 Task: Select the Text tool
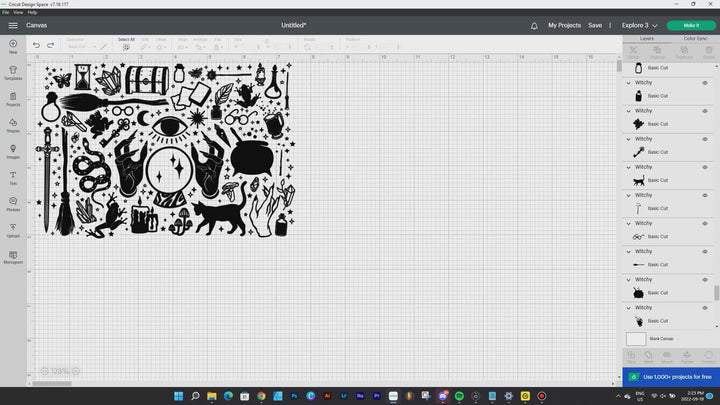click(x=13, y=176)
